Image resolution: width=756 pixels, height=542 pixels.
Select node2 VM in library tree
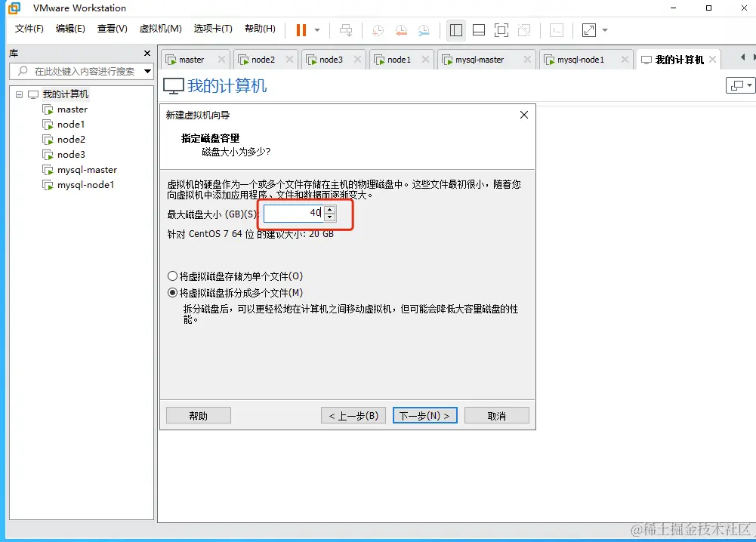point(71,139)
